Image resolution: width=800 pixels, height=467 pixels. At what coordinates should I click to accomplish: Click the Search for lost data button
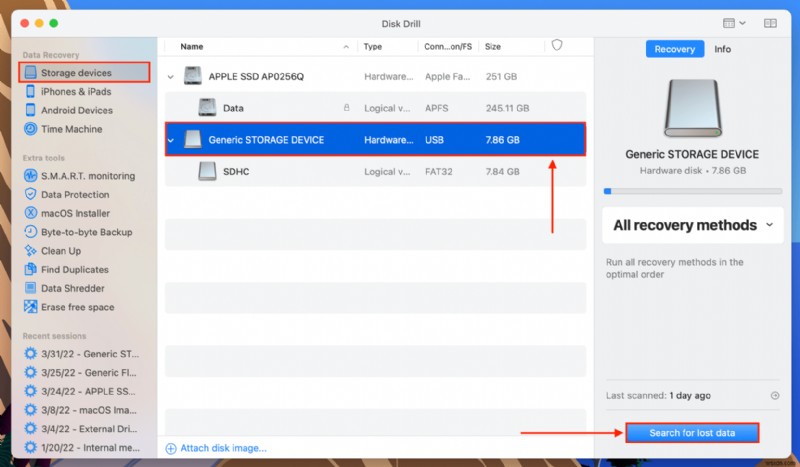click(692, 433)
